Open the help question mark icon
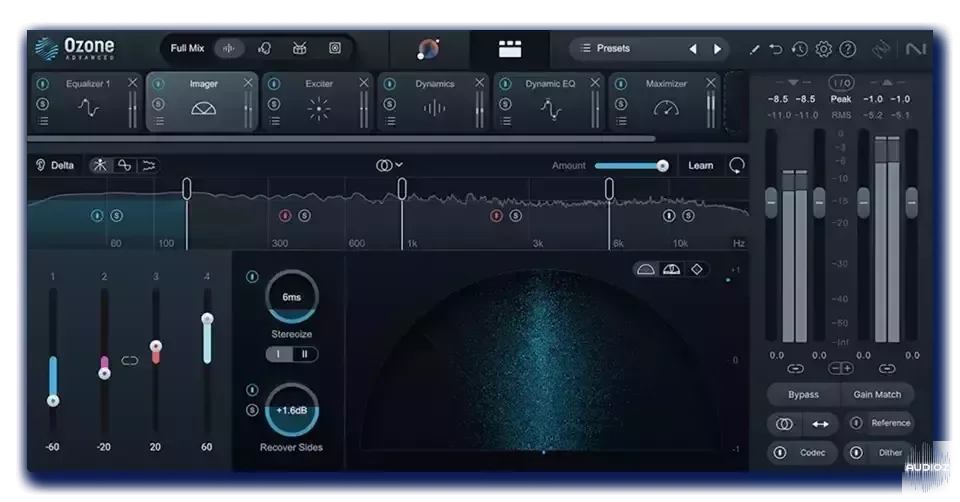Viewport: 960px width, 502px height. click(x=847, y=49)
